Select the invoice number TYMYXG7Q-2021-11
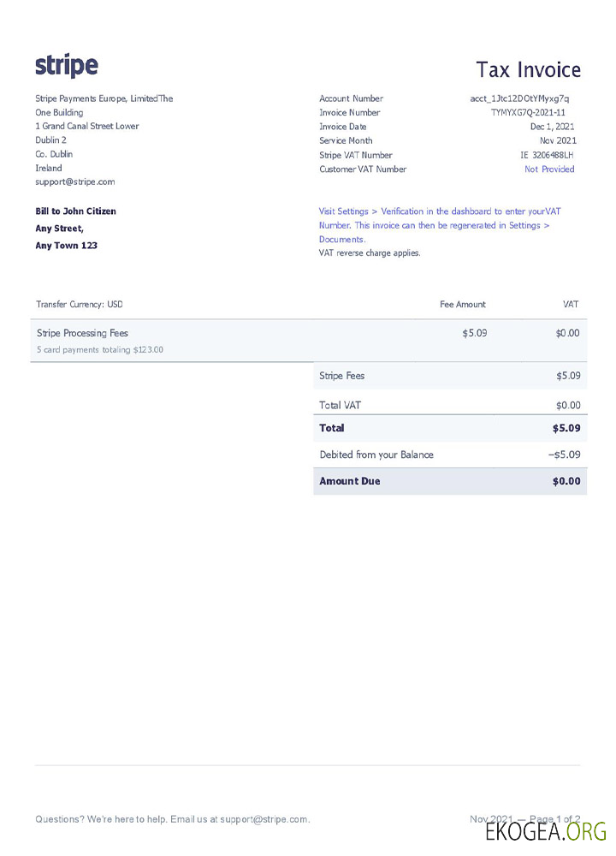The image size is (616, 856). tap(528, 113)
